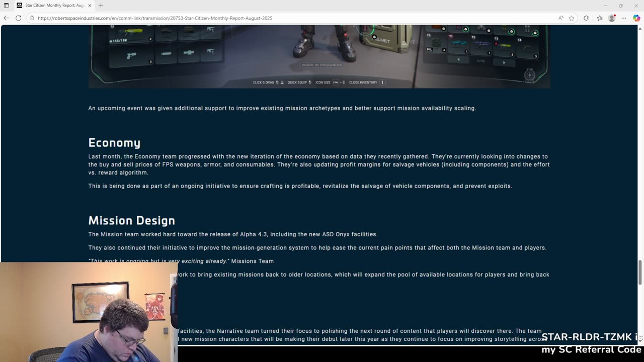Screen dimensions: 644x362
Task: Close the Star Citizen Monthly Report tab
Action: [x=90, y=5]
